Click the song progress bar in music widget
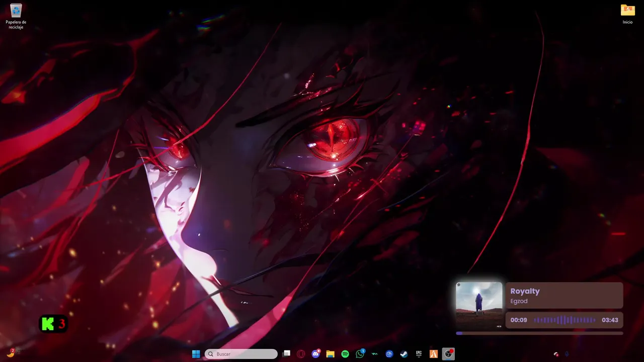The width and height of the screenshot is (644, 362). 539,333
